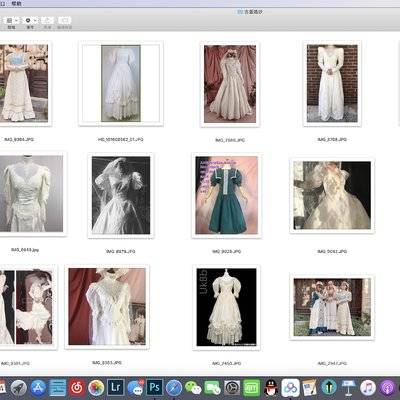Open the blue striped app icon beside App Store

pyautogui.click(x=58, y=388)
